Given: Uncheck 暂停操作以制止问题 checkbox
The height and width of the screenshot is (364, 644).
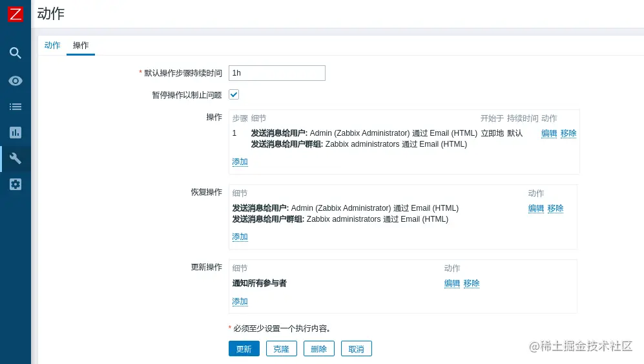Looking at the screenshot, I should pyautogui.click(x=234, y=94).
